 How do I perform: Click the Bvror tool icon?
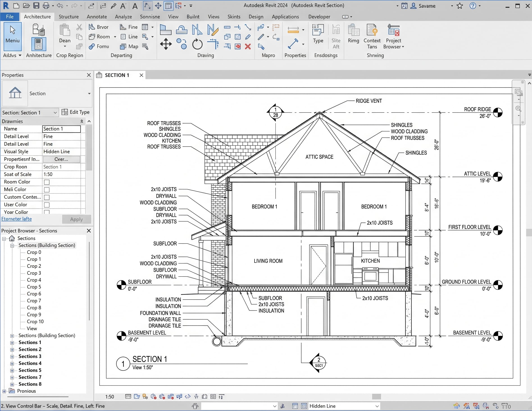coord(99,27)
